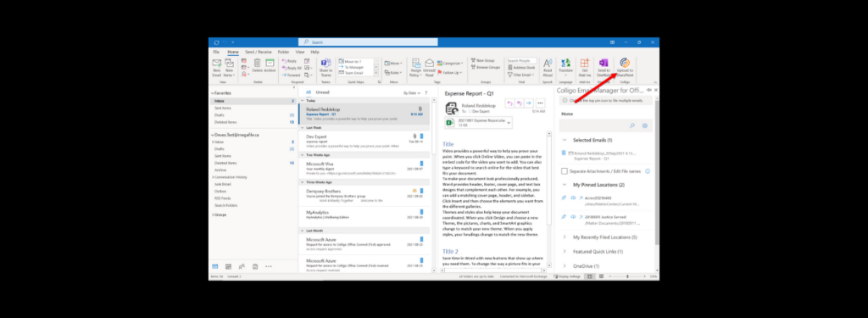Click Reply button in ribbon
The image size is (868, 318).
(x=290, y=61)
